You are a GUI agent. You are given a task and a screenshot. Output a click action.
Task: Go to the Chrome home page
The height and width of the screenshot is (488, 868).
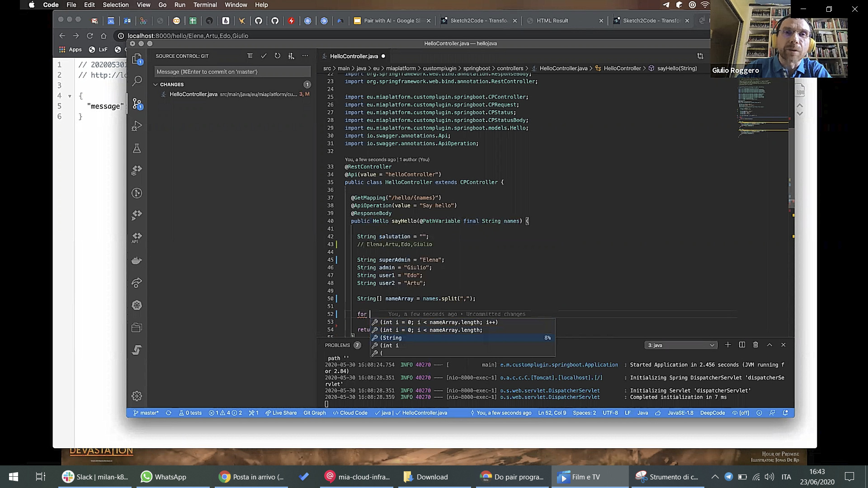tap(104, 36)
